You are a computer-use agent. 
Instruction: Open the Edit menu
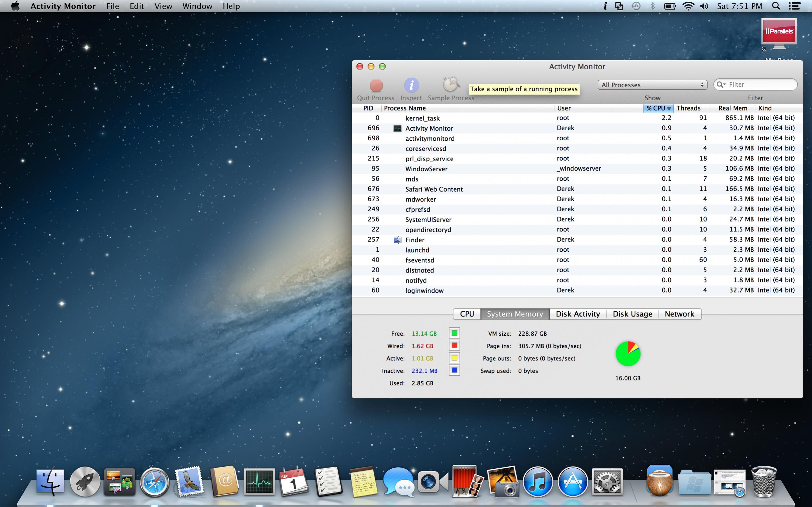[x=137, y=6]
